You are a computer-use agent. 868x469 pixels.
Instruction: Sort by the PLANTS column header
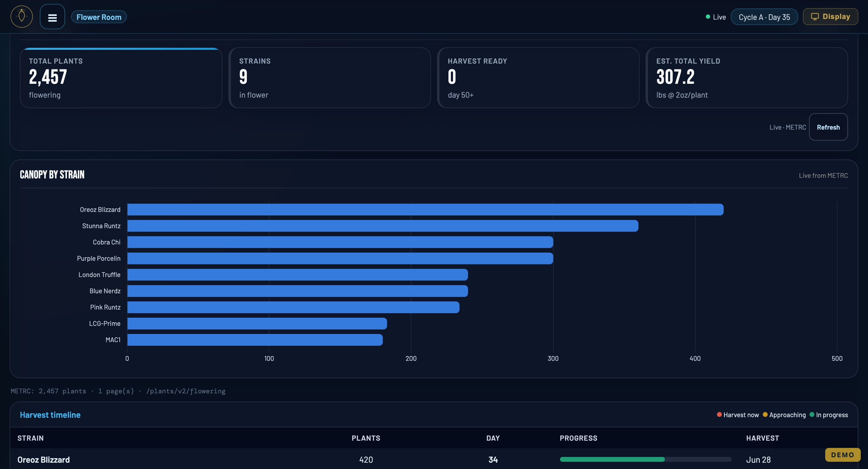366,438
